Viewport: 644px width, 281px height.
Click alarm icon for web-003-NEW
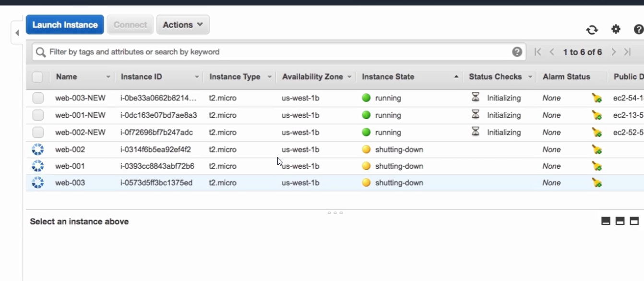596,98
